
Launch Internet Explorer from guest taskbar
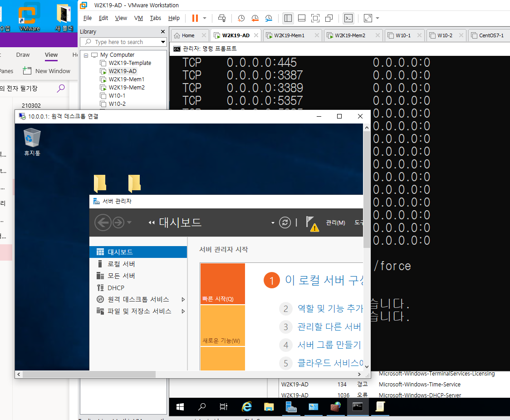coord(247,407)
